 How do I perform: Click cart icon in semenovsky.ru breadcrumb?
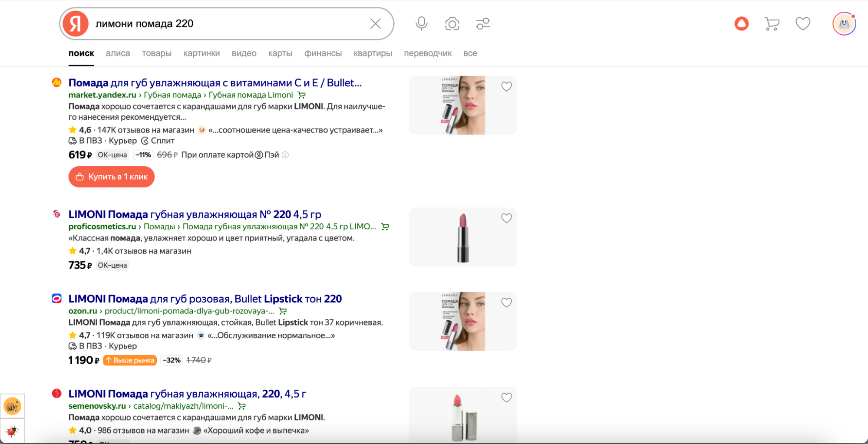click(x=242, y=406)
